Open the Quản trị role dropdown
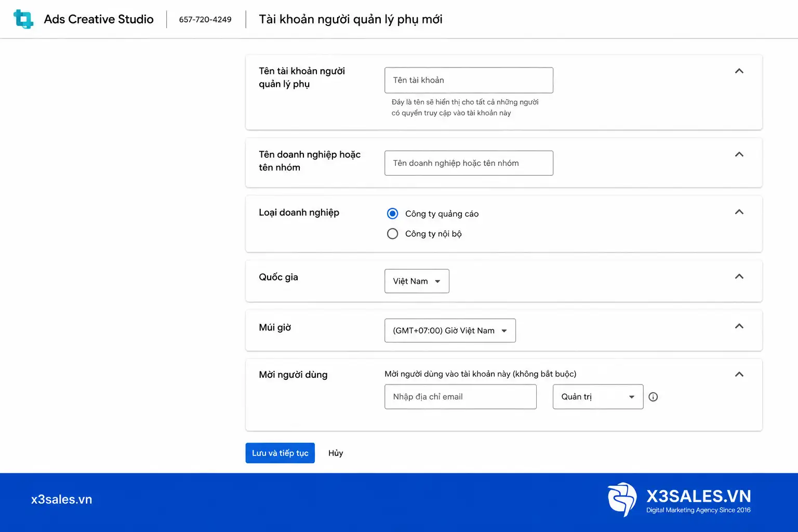Screen dimensions: 798x532 (598, 397)
